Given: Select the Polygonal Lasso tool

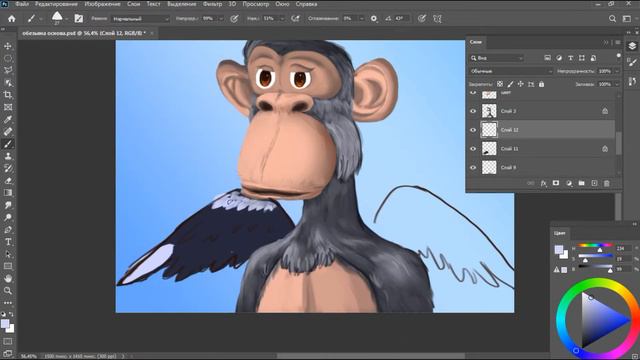Looking at the screenshot, I should pyautogui.click(x=8, y=71).
